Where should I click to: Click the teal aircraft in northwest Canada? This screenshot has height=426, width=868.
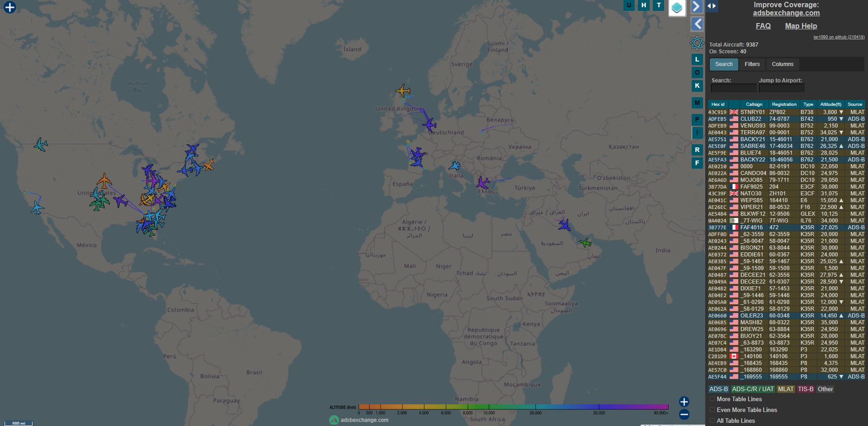point(41,145)
